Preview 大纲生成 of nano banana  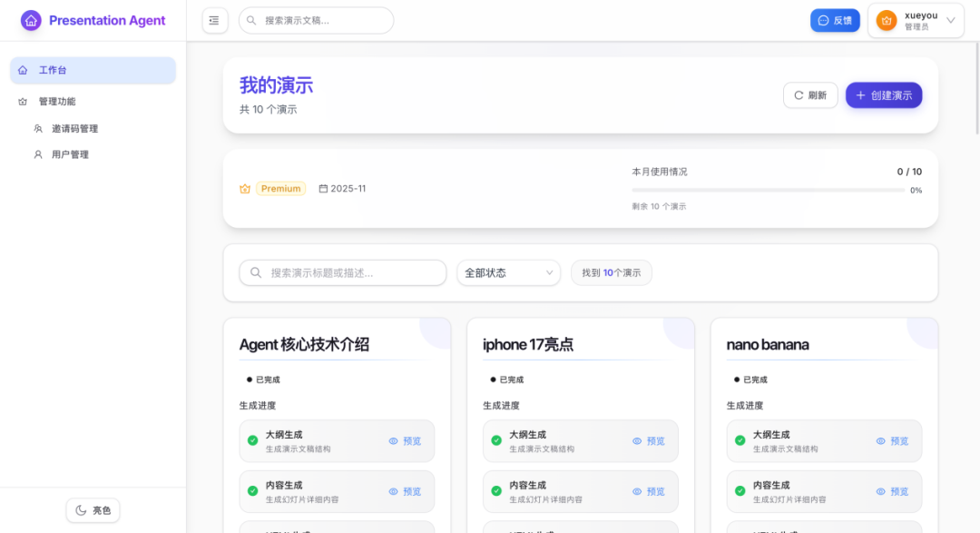click(893, 441)
